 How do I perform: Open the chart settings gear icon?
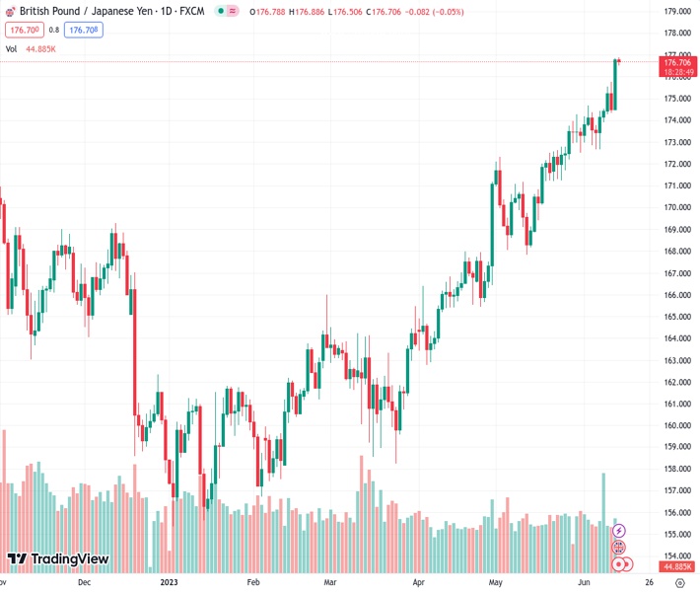click(679, 583)
